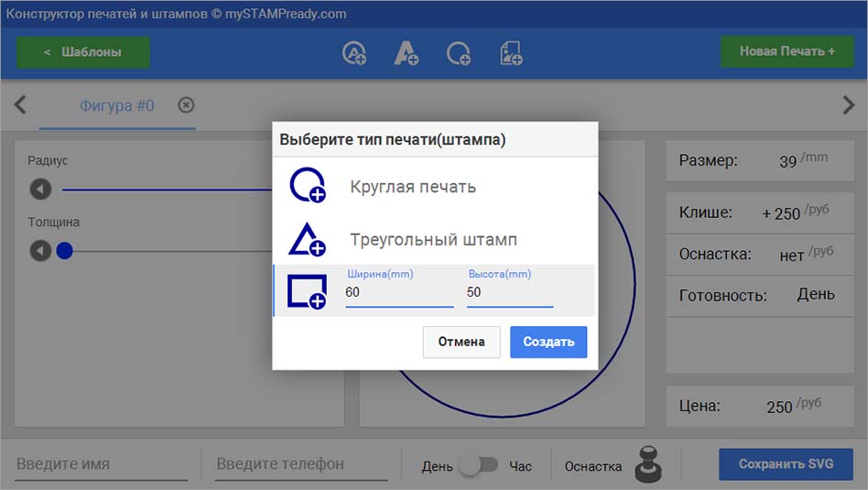Click the Клише + 250 value

[781, 213]
